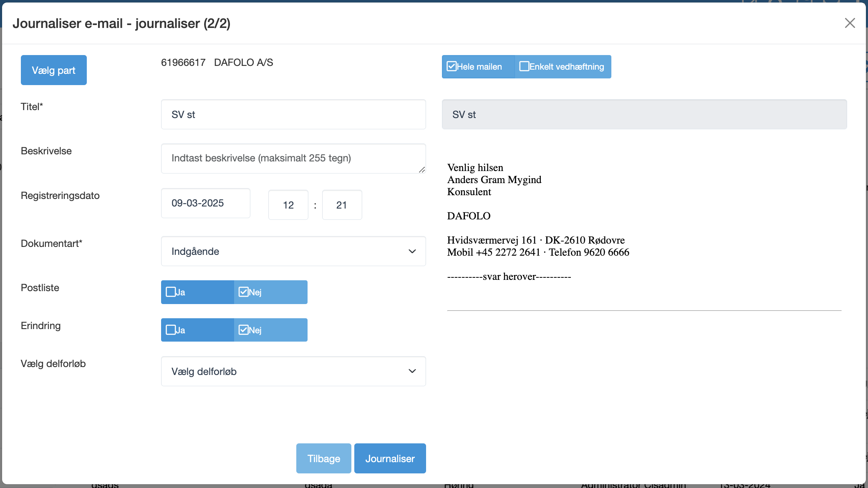Viewport: 868px width, 488px height.
Task: Select Nej for Erindring
Action: coord(244,330)
